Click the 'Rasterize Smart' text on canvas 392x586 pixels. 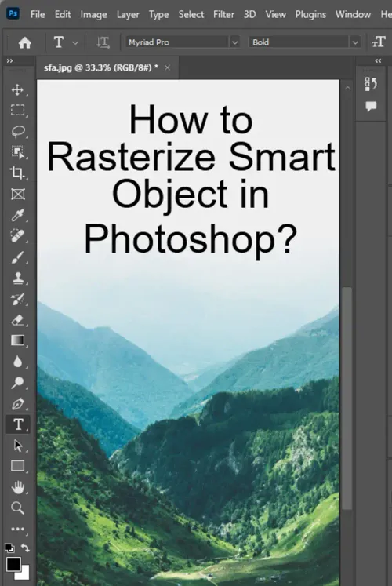point(191,157)
